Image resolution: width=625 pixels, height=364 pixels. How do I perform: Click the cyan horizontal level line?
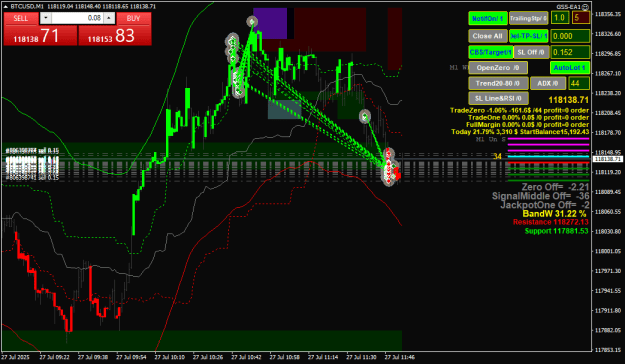tap(548, 157)
